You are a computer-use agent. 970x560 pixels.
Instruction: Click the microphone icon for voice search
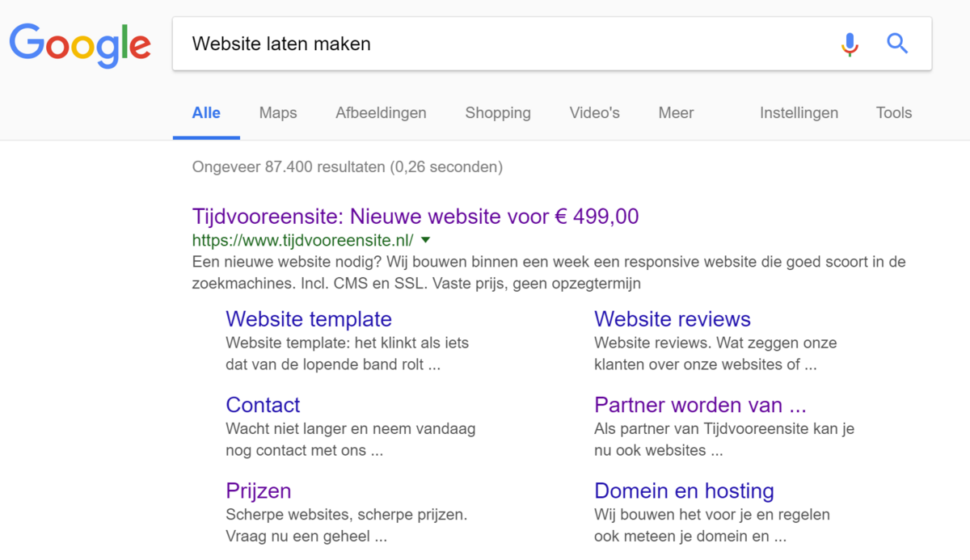(x=850, y=44)
